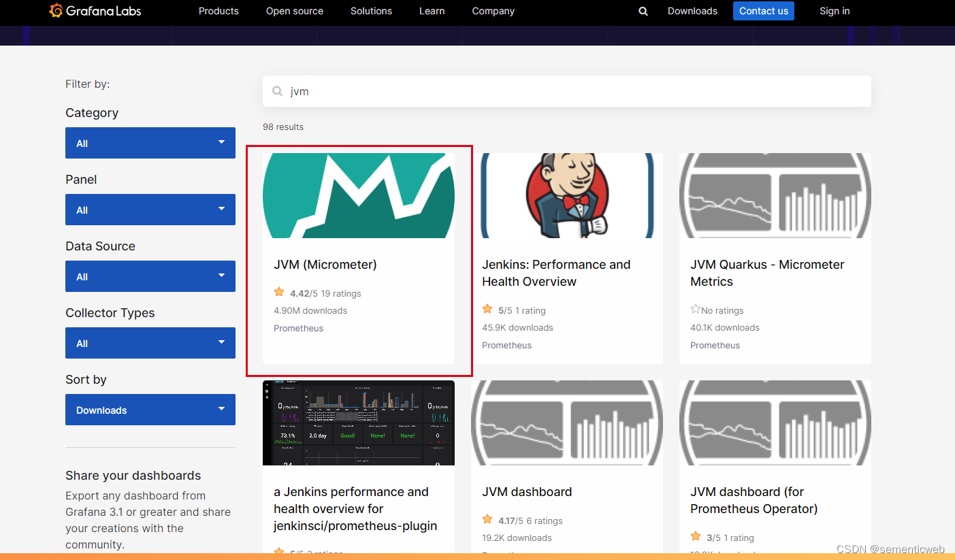Open the Products menu

pos(218,11)
